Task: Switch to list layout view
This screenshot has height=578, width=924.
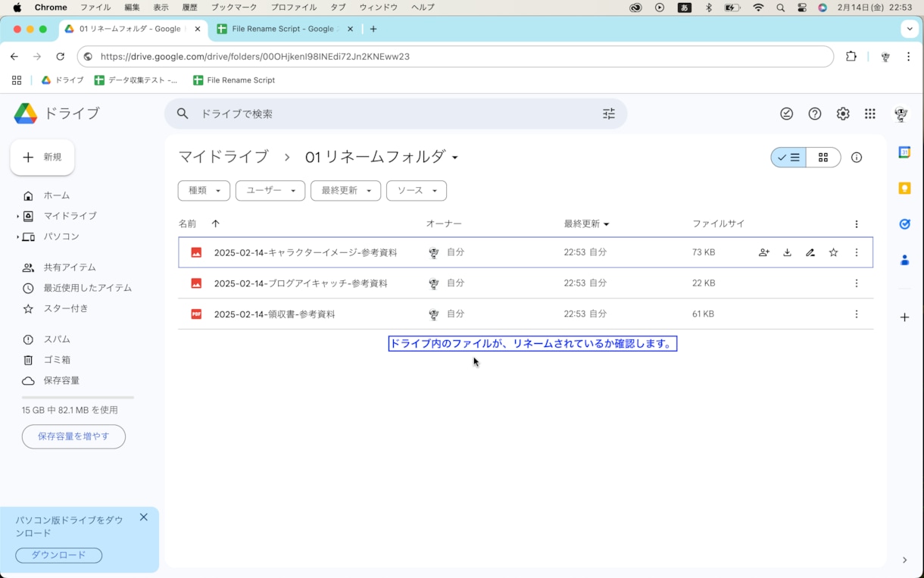Action: (x=788, y=158)
